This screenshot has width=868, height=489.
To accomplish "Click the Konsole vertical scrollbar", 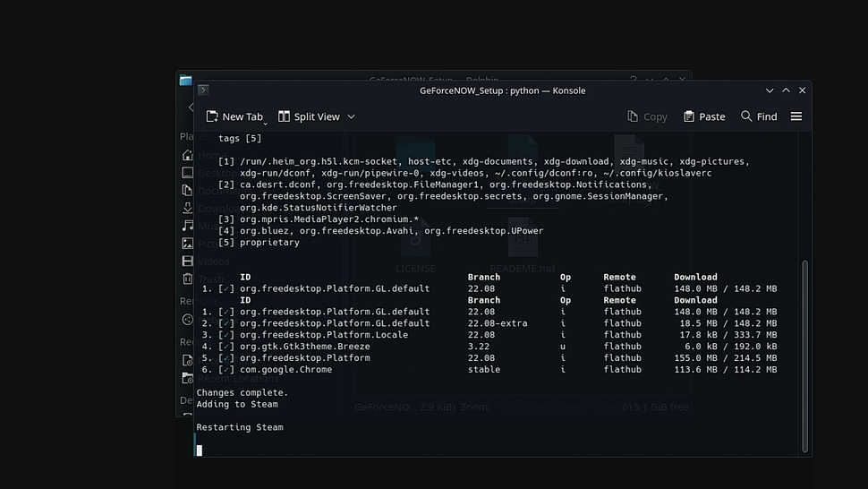I will [x=804, y=356].
